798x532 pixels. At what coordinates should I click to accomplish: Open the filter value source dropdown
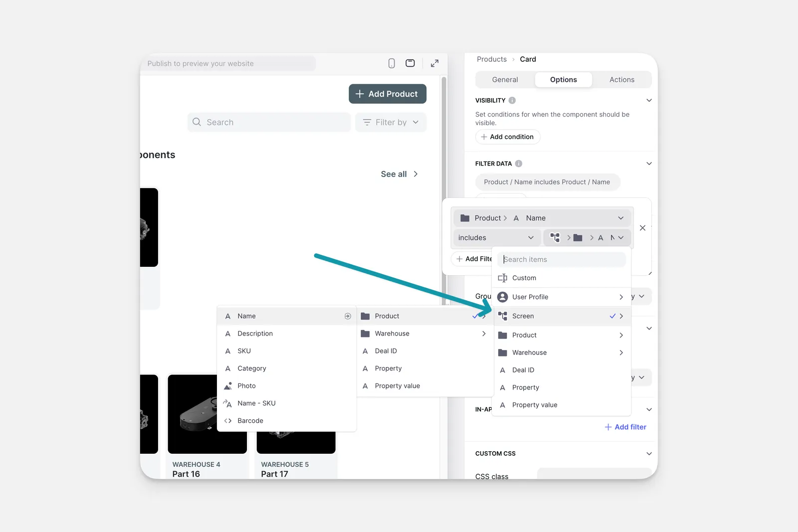(587, 238)
